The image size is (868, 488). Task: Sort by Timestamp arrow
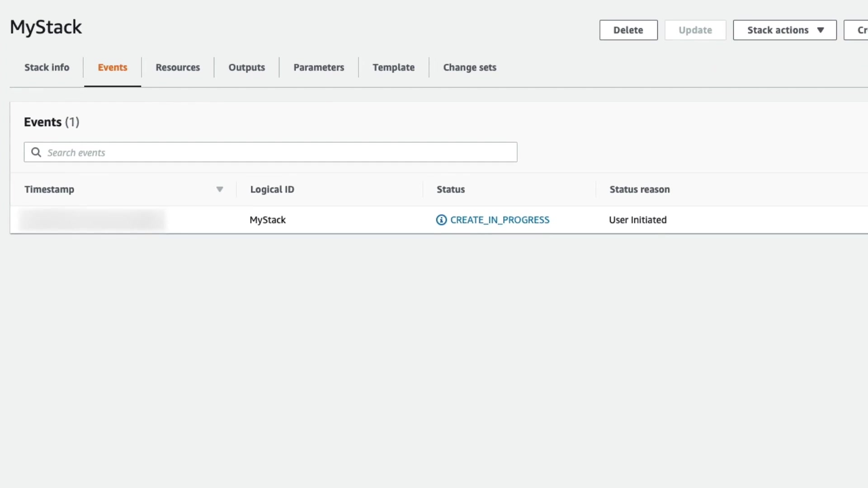click(220, 189)
